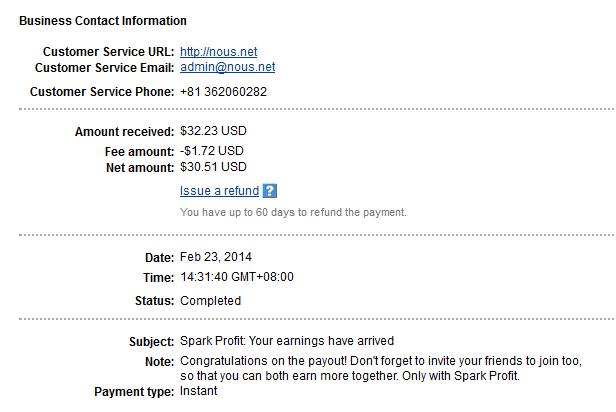This screenshot has width=616, height=412.
Task: Click the $32.23 USD amount received value
Action: tap(213, 131)
